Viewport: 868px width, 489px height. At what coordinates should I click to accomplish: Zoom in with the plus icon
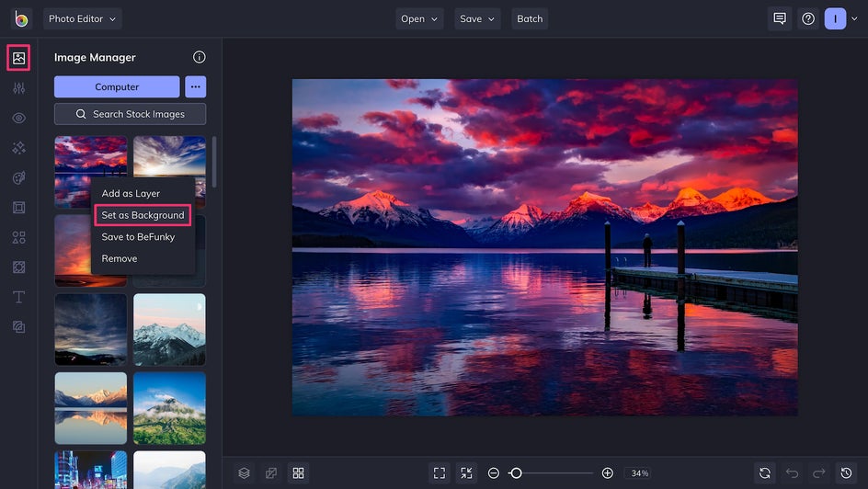[607, 473]
